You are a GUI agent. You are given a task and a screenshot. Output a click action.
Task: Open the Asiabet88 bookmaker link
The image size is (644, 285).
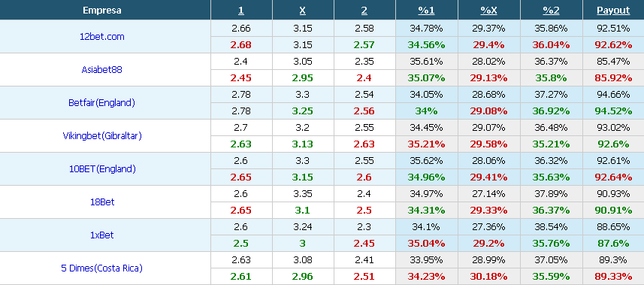click(102, 69)
